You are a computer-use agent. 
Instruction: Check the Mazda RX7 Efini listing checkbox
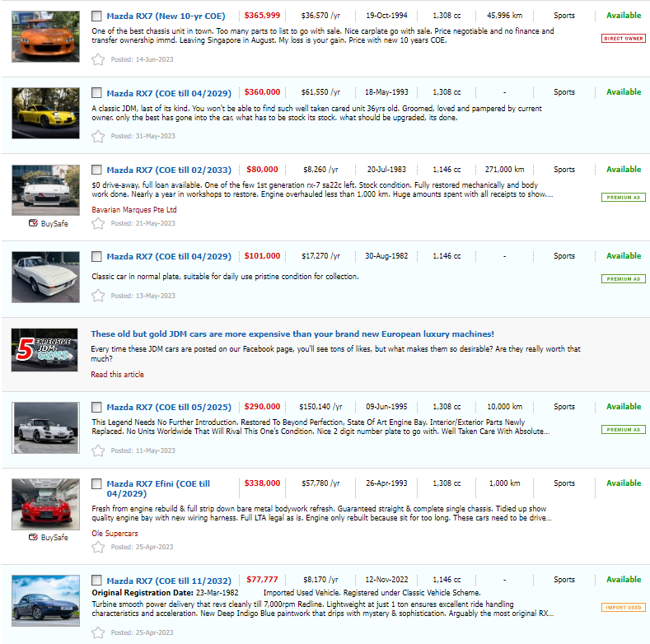[x=97, y=483]
